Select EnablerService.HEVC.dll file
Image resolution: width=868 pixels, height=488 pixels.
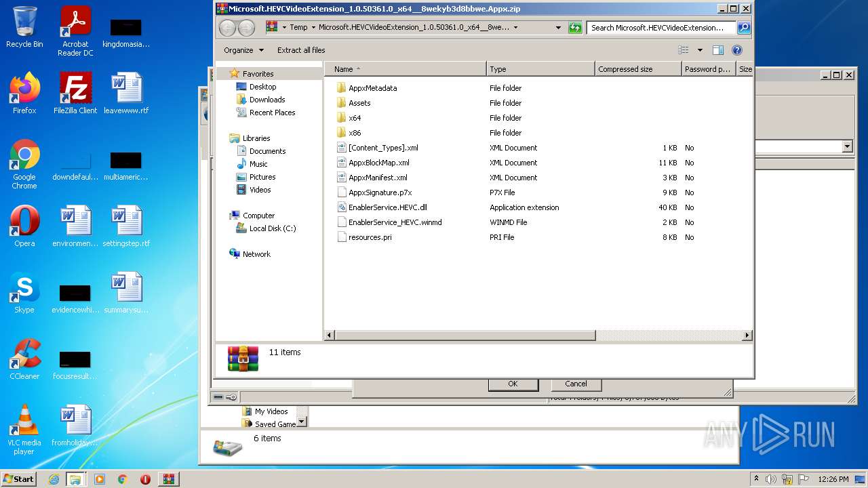[387, 207]
